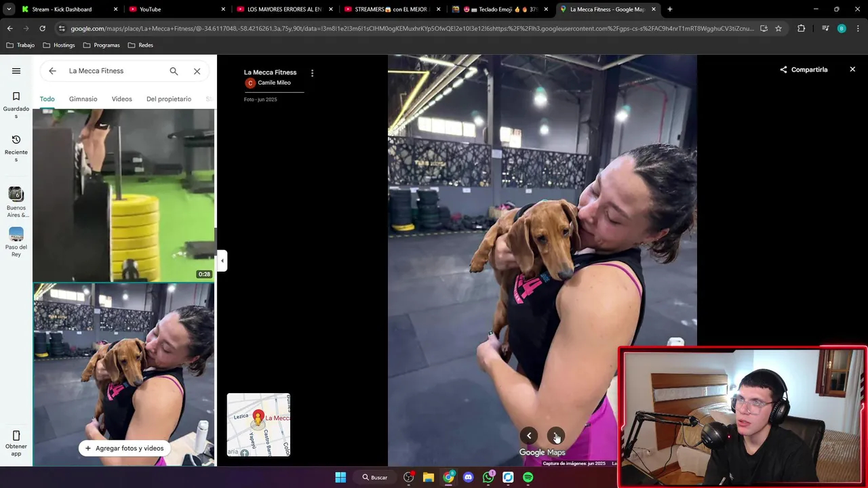Open Paso del Rey recent shortcut
Viewport: 868px width, 488px height.
coord(16,242)
